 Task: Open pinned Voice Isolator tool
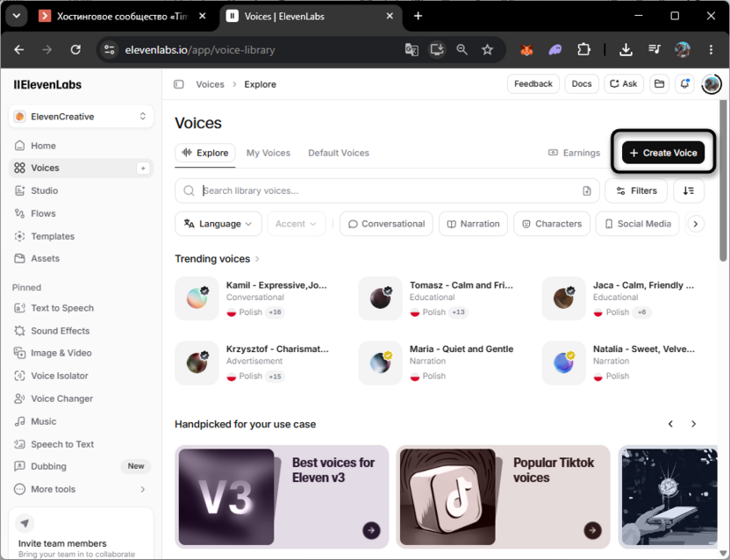81,376
